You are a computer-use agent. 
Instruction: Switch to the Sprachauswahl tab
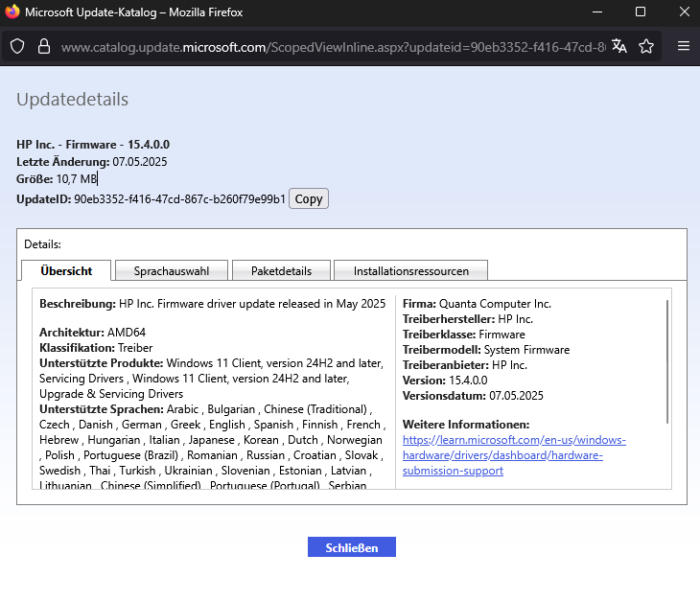click(x=172, y=271)
